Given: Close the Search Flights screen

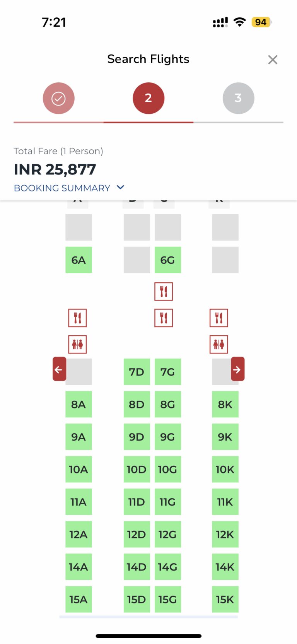Looking at the screenshot, I should click(x=273, y=60).
